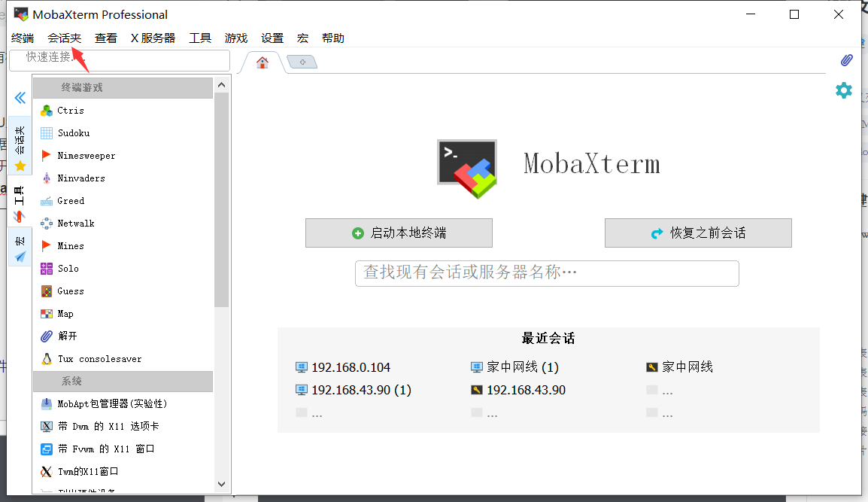
Task: Focus the 快速连接 input field
Action: point(120,60)
